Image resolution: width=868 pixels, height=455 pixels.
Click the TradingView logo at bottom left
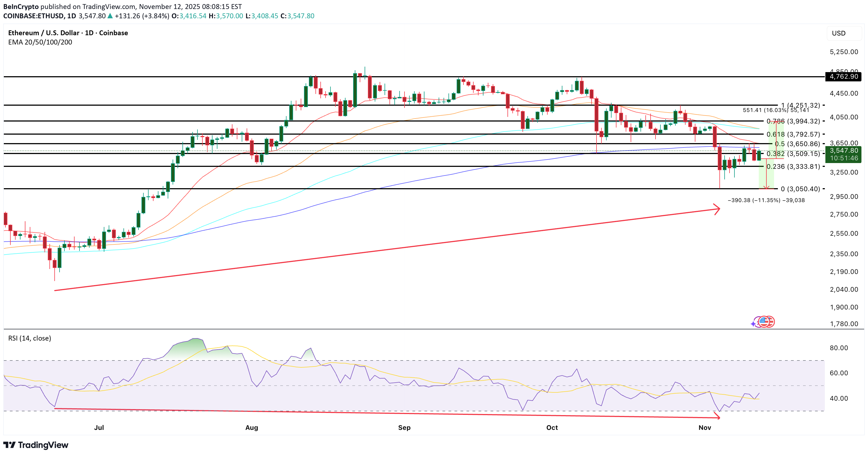click(36, 445)
